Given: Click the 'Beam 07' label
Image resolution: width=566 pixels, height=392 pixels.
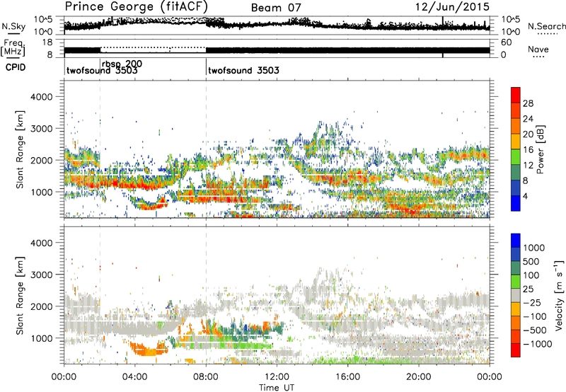Looking at the screenshot, I should (x=276, y=8).
